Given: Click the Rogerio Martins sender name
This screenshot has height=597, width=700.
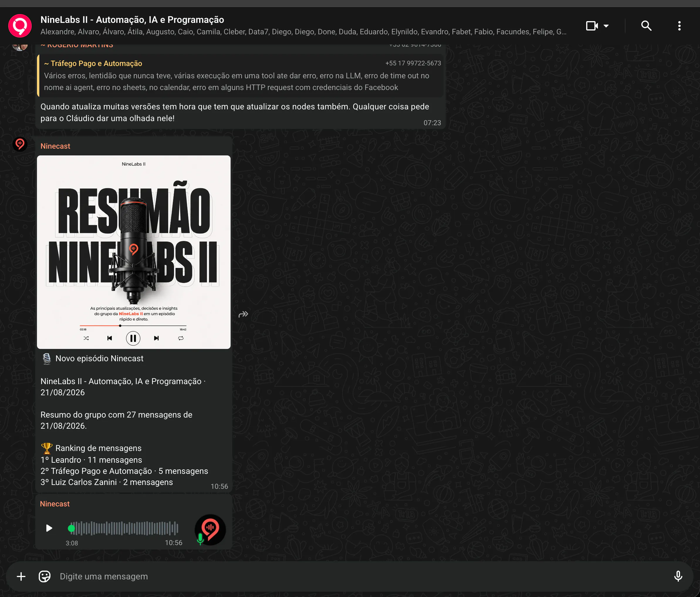Looking at the screenshot, I should [77, 45].
